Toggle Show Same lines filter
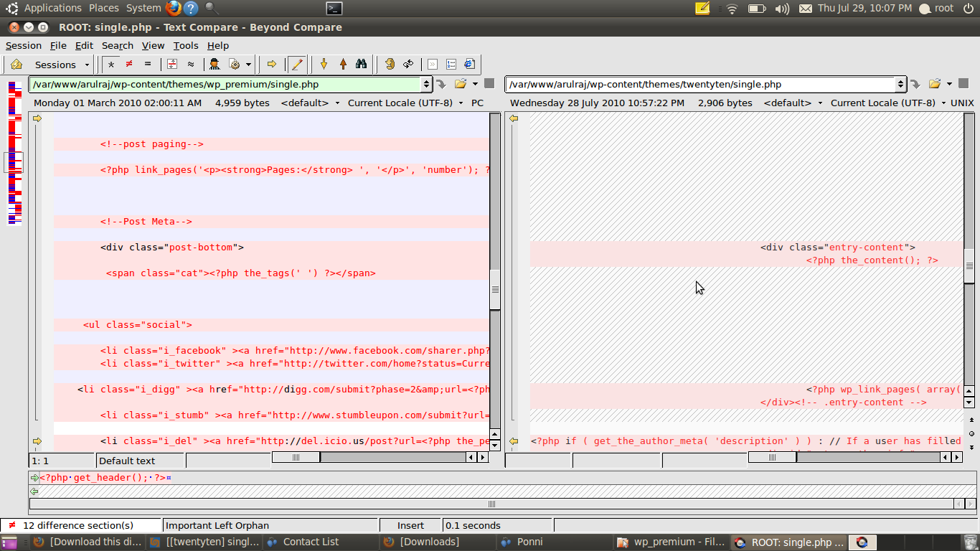The height and width of the screenshot is (551, 980). click(x=148, y=65)
